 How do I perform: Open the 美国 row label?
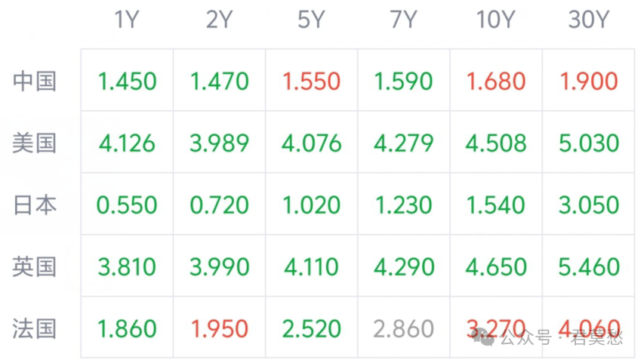35,143
